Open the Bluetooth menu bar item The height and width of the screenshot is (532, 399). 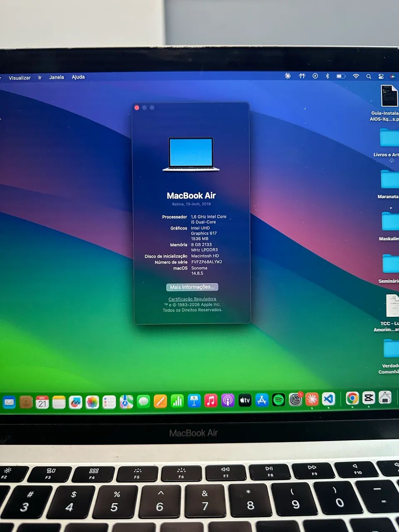pyautogui.click(x=328, y=76)
